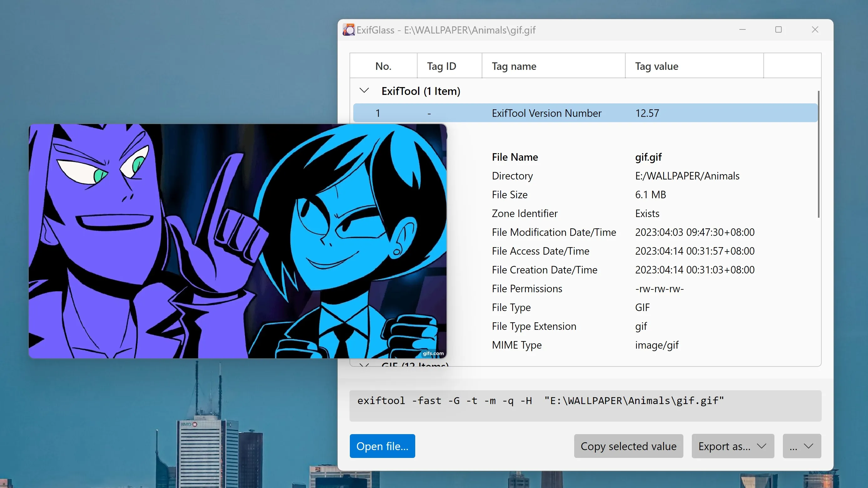Select the File Name row
The image size is (868, 488).
pyautogui.click(x=514, y=157)
